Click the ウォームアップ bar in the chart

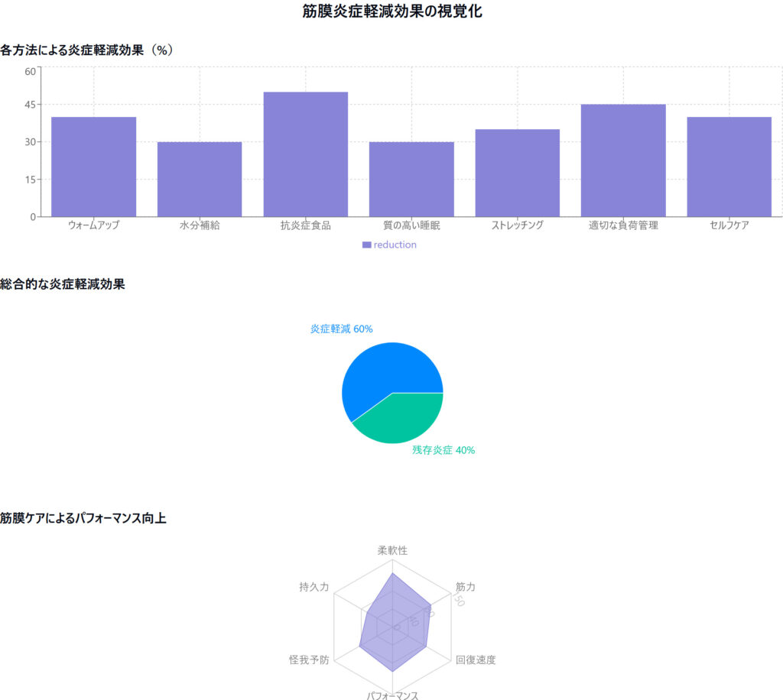(93, 167)
